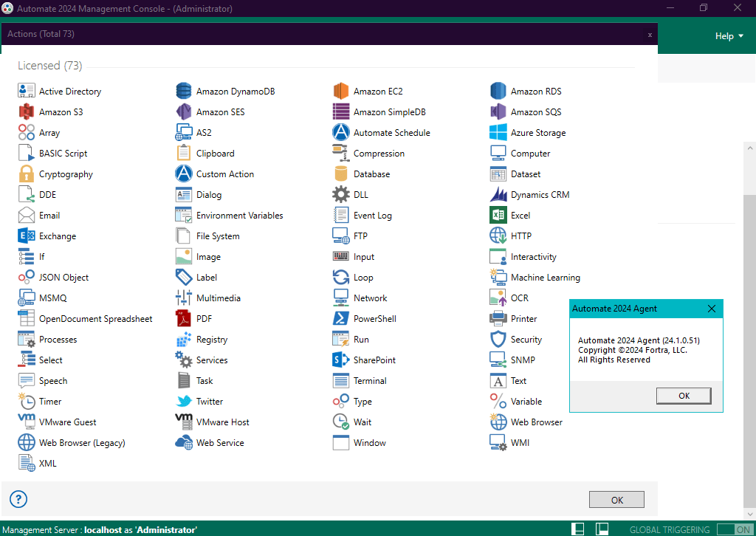Image resolution: width=756 pixels, height=536 pixels.
Task: Choose the Twitter bird icon
Action: point(184,401)
